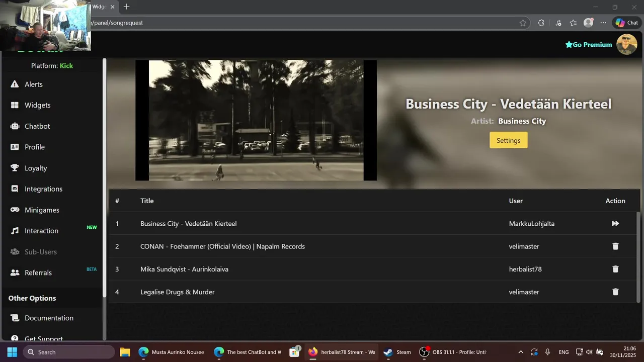This screenshot has width=644, height=362.
Task: Switch to OBS 31.1.1 from taskbar
Action: [453, 352]
